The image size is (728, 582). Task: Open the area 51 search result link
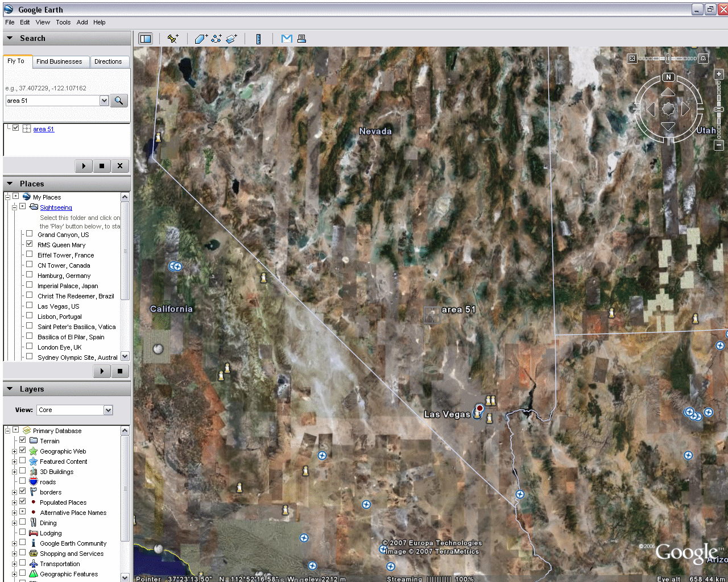(44, 129)
